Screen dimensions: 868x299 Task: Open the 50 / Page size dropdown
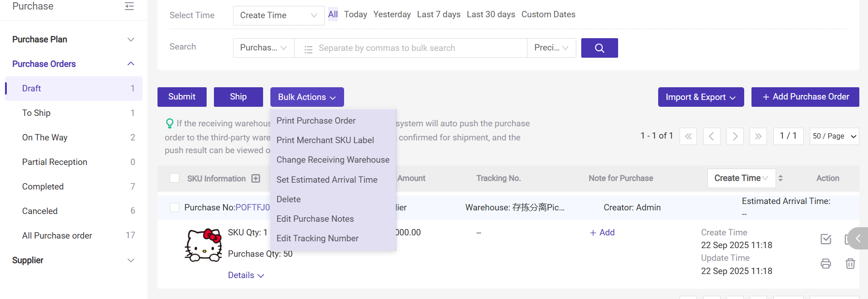pyautogui.click(x=834, y=136)
